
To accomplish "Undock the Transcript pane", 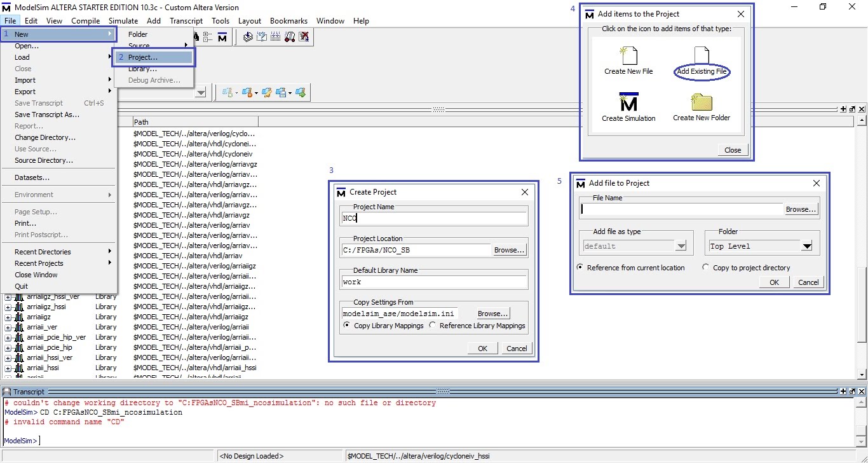I will 852,392.
